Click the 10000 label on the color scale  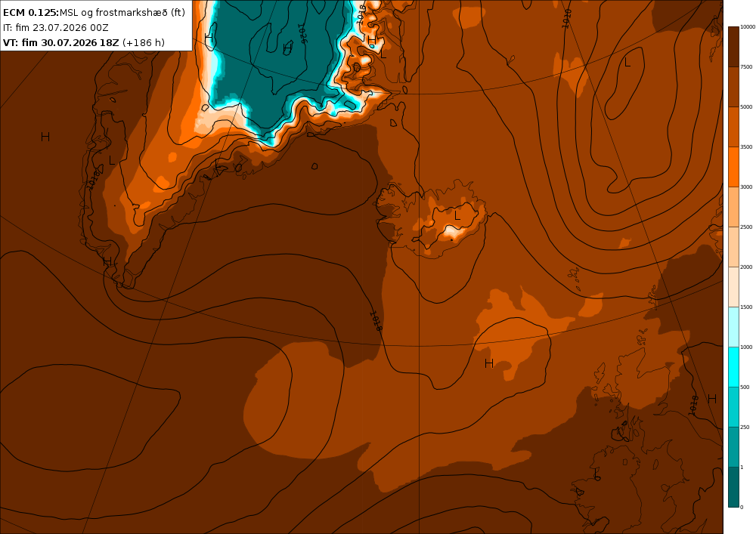pyautogui.click(x=748, y=27)
